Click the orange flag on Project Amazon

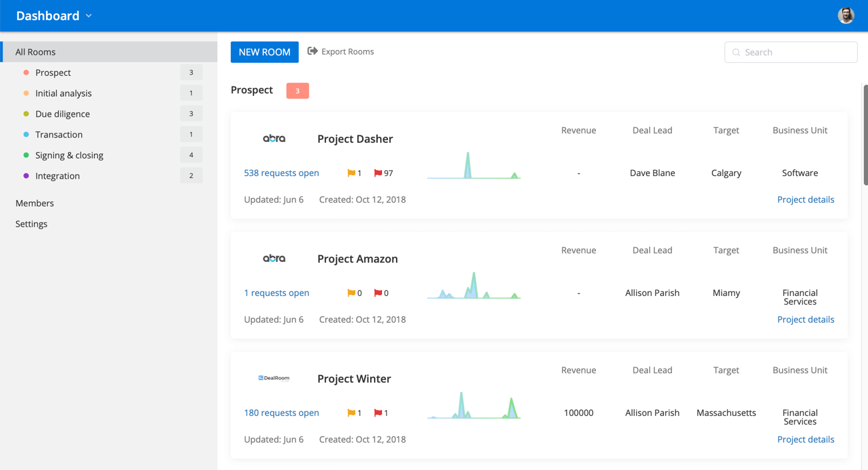351,293
